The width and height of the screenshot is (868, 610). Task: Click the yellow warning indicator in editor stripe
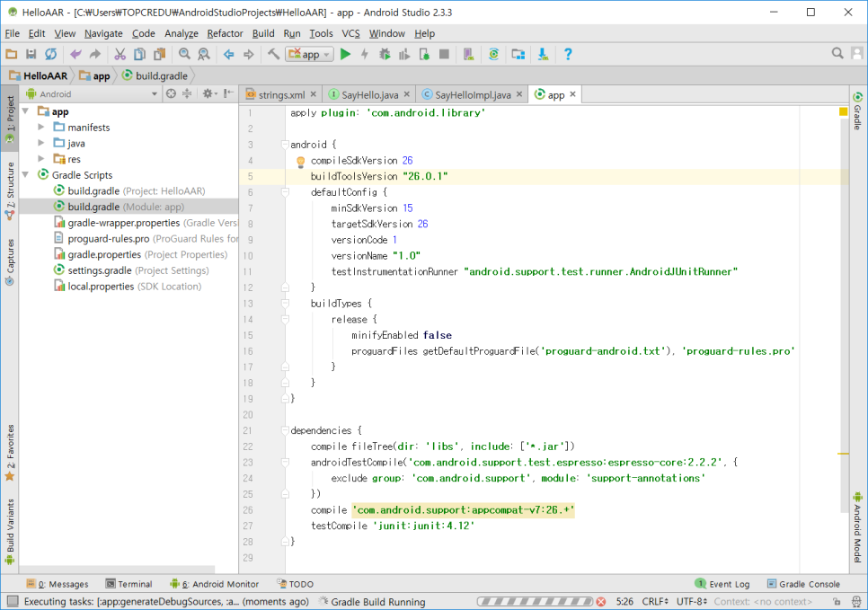(x=843, y=111)
